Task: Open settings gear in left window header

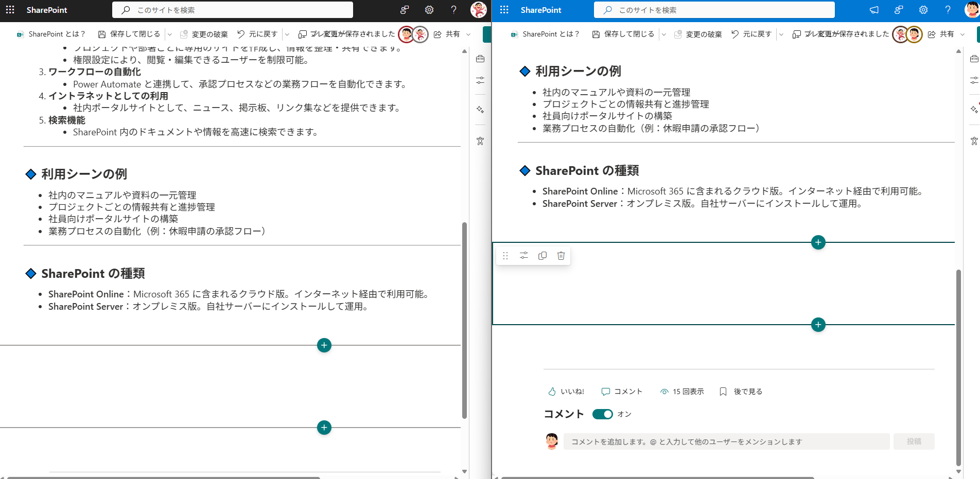Action: click(x=429, y=10)
